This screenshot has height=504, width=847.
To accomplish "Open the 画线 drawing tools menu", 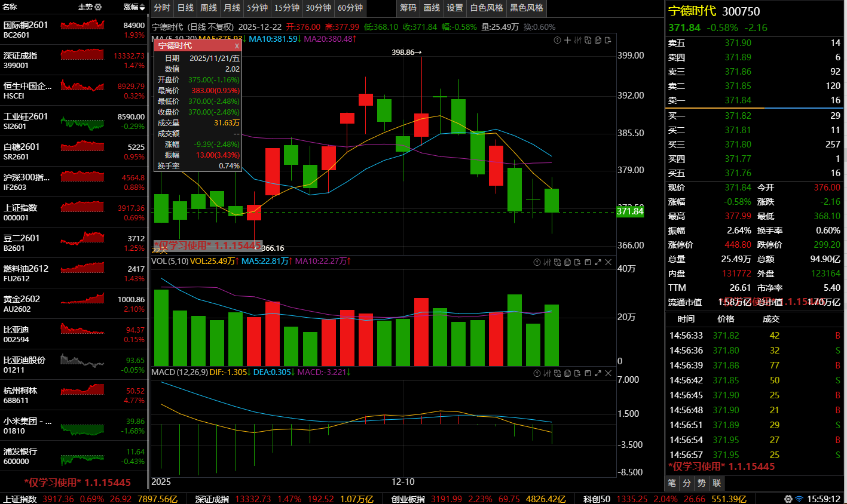I will point(432,8).
